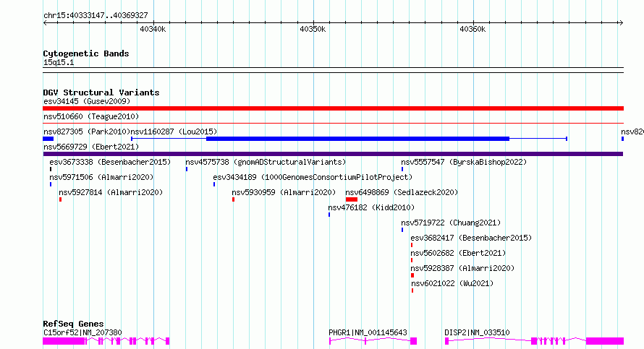Image resolution: width=644 pixels, height=349 pixels.
Task: Click the nsv5928387 (Almarri2020) label
Action: tap(462, 268)
